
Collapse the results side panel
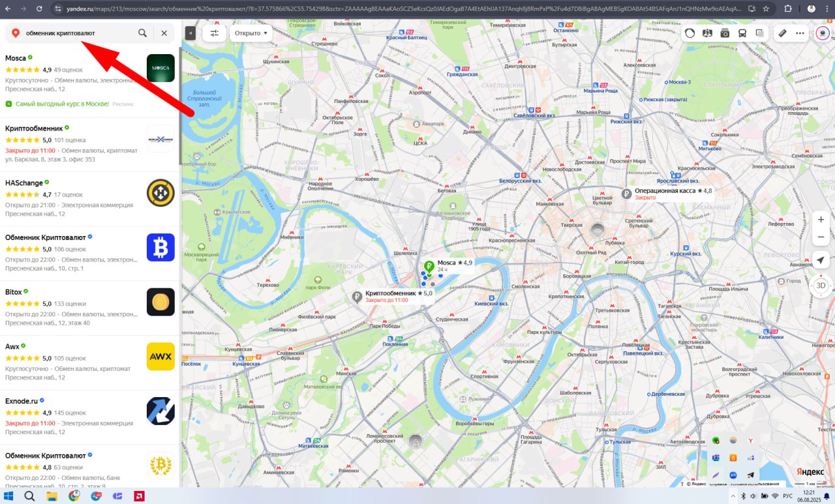190,33
